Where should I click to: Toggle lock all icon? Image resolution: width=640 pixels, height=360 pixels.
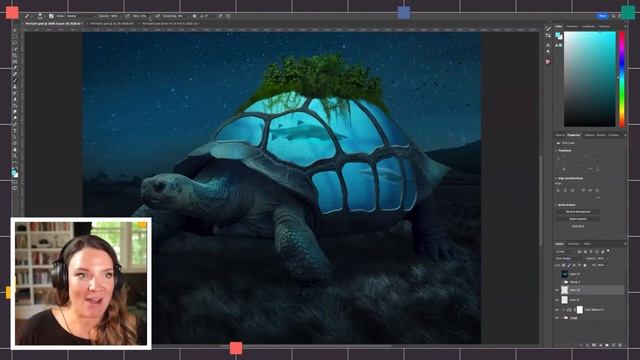585,265
